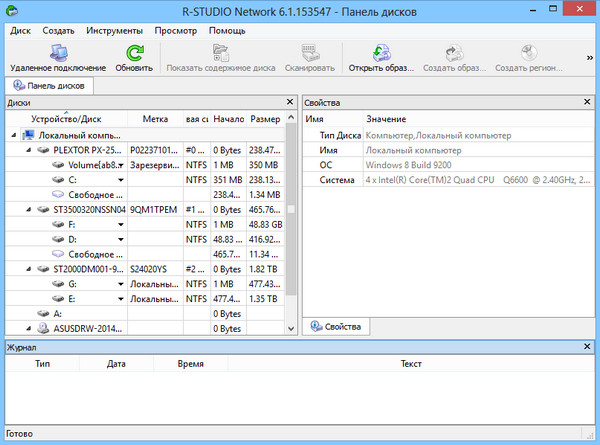Click Показать содержимое диска toolbar icon
This screenshot has width=600, height=445.
222,53
